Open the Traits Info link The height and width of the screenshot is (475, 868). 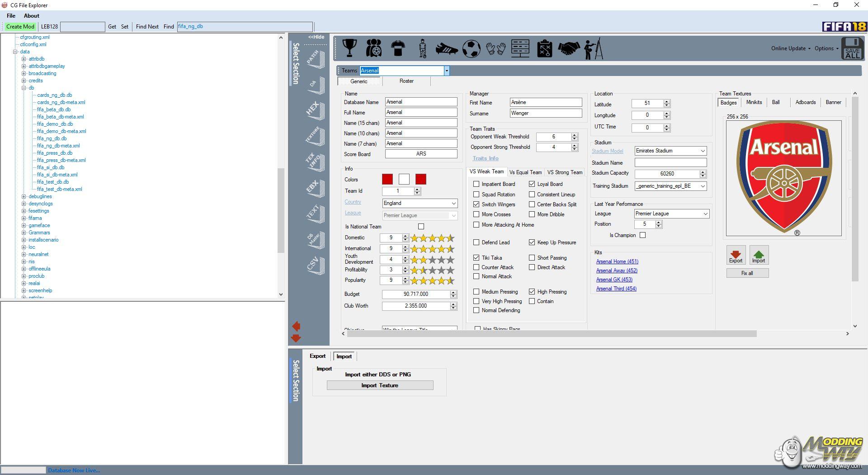pyautogui.click(x=486, y=158)
